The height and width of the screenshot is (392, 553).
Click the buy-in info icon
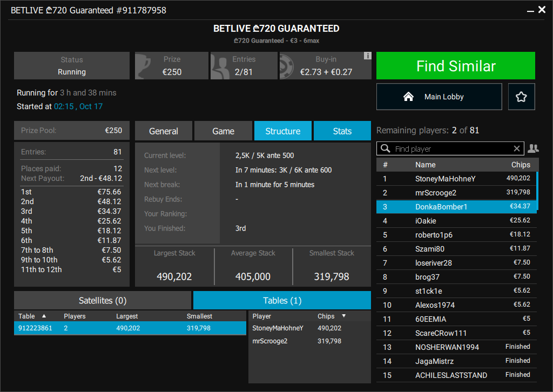click(x=367, y=56)
